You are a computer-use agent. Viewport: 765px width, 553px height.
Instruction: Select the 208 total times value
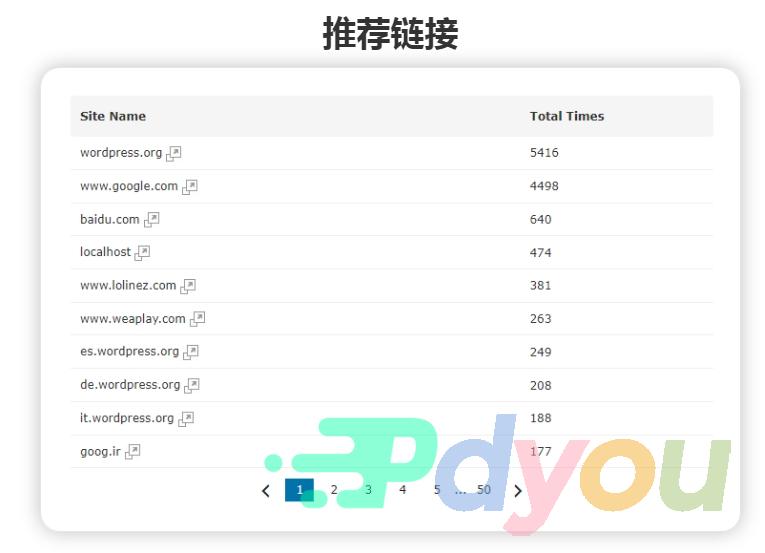click(x=541, y=386)
